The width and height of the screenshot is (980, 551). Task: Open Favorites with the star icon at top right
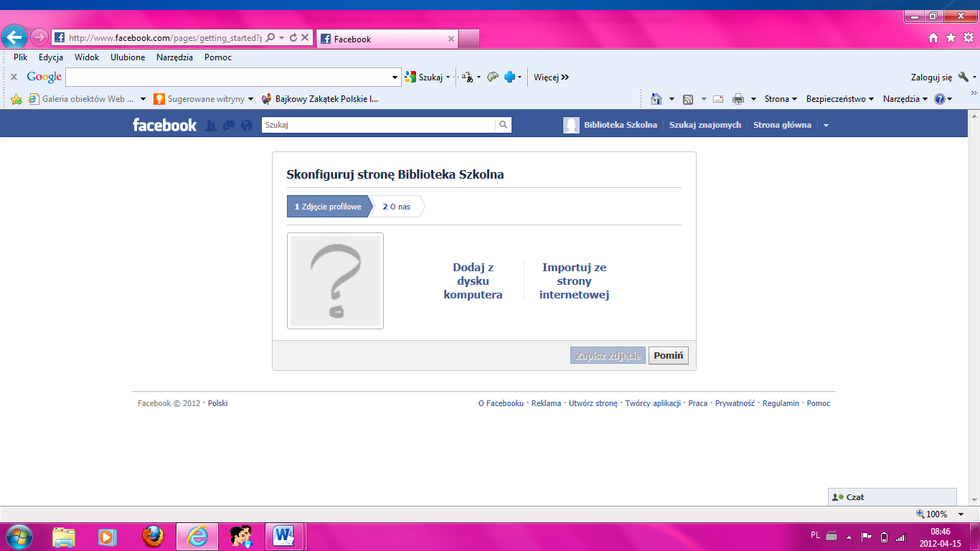pos(951,38)
